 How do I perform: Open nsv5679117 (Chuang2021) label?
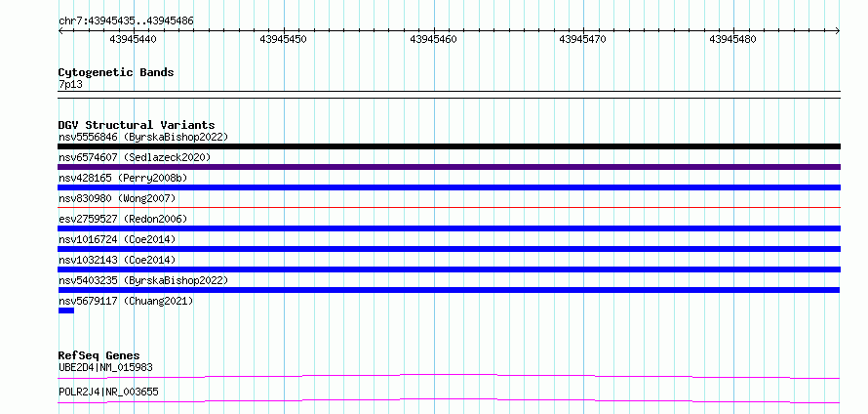[126, 301]
